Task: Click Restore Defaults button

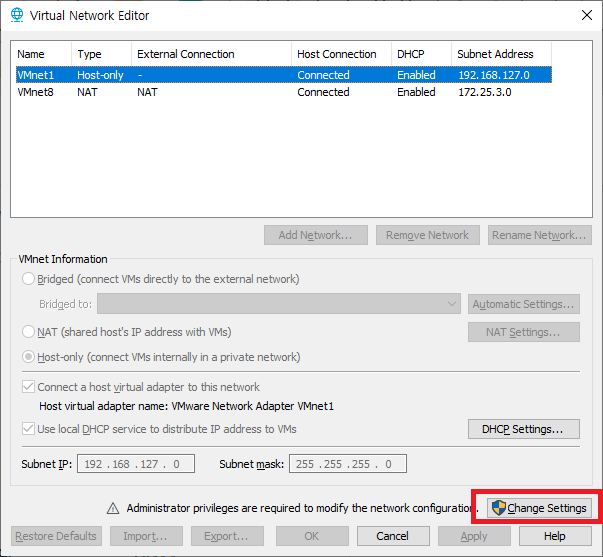Action: 56,536
